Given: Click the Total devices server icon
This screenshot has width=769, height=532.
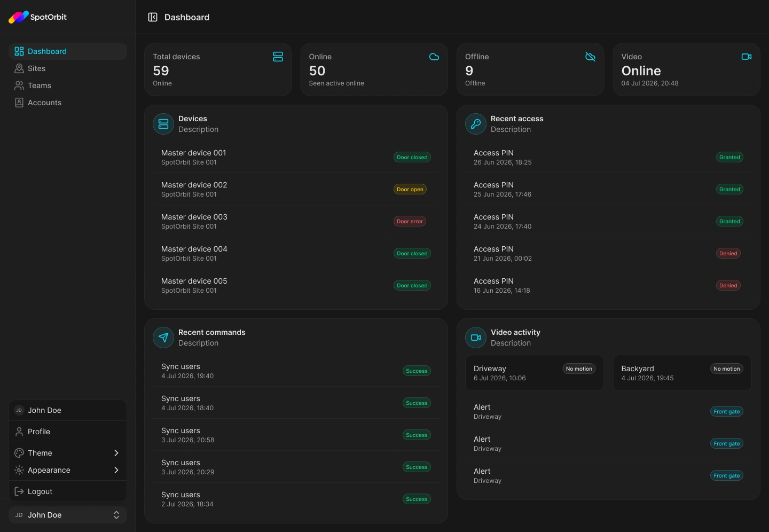Looking at the screenshot, I should (278, 57).
